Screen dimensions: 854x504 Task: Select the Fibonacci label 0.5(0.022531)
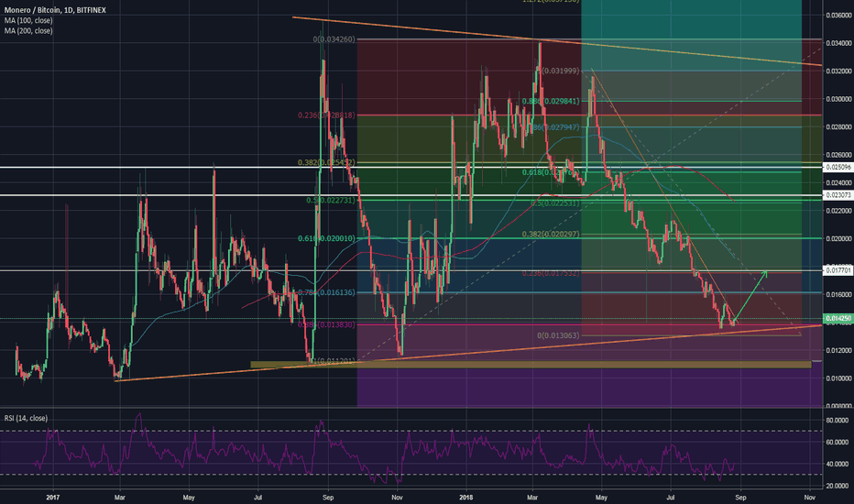[555, 203]
